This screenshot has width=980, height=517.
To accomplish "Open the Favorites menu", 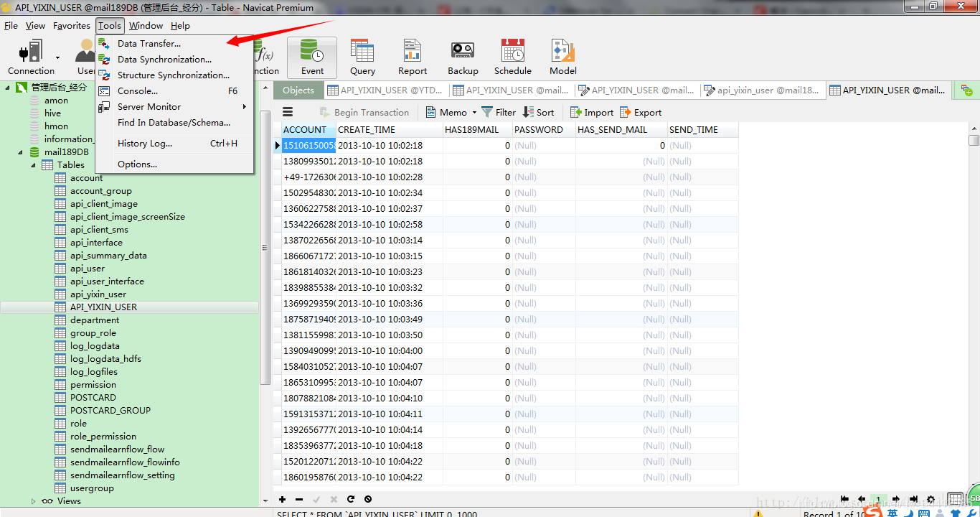I will (x=72, y=26).
